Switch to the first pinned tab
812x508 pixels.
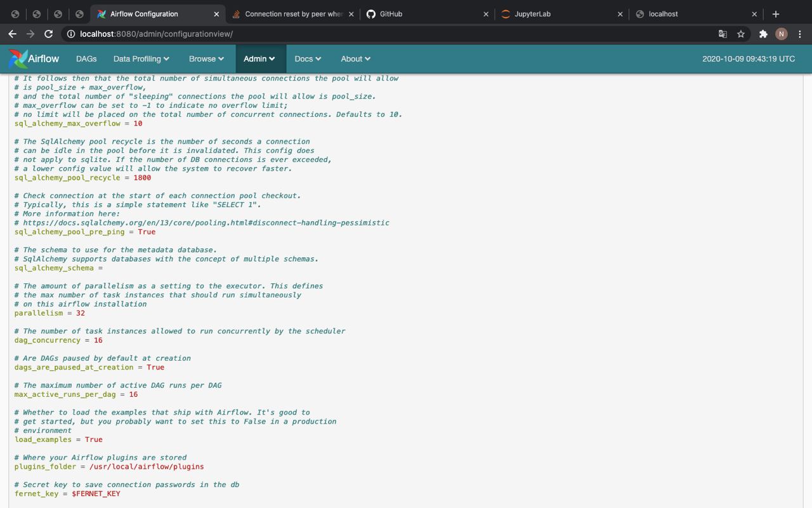pos(15,14)
